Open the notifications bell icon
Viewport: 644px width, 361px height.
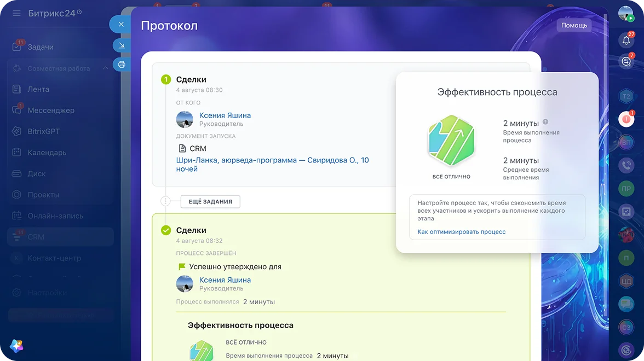626,40
